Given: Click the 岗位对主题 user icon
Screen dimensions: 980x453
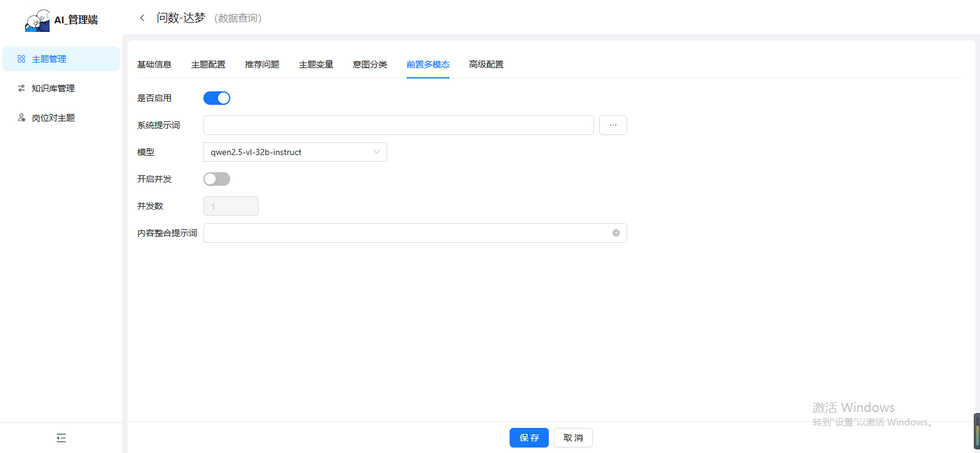Looking at the screenshot, I should [x=21, y=118].
